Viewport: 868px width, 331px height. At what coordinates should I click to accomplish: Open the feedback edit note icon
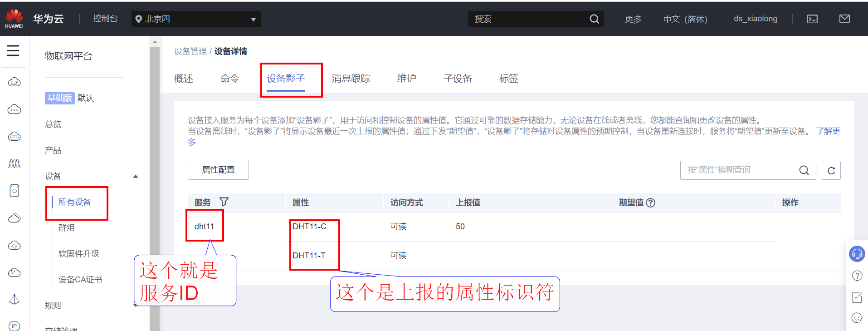pos(857,297)
